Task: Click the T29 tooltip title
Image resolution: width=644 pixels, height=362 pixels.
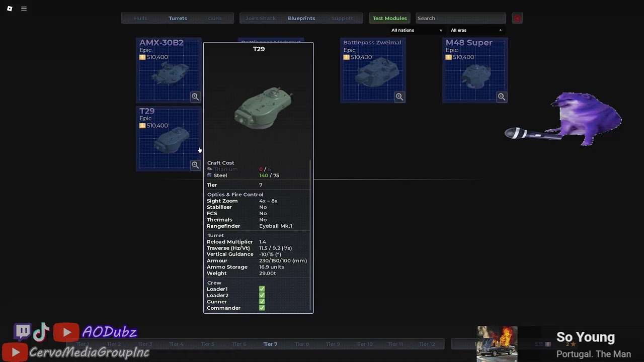Action: click(259, 49)
